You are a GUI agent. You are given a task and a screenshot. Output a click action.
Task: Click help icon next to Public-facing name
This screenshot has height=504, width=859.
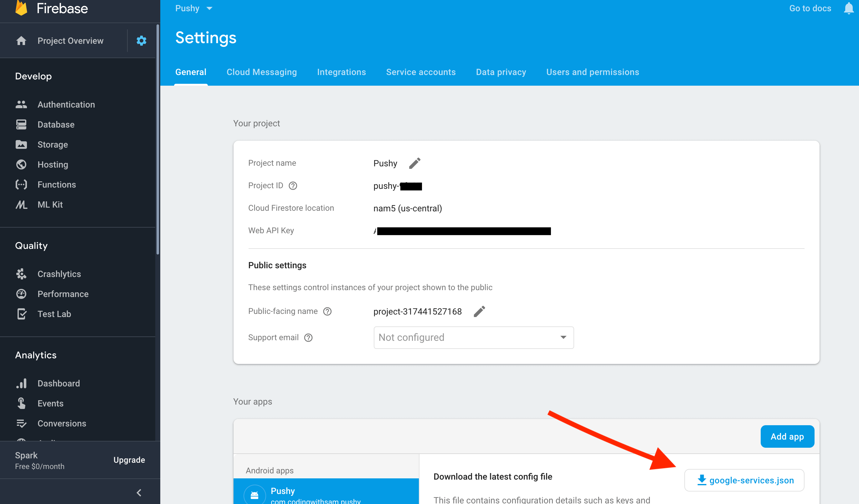click(327, 311)
